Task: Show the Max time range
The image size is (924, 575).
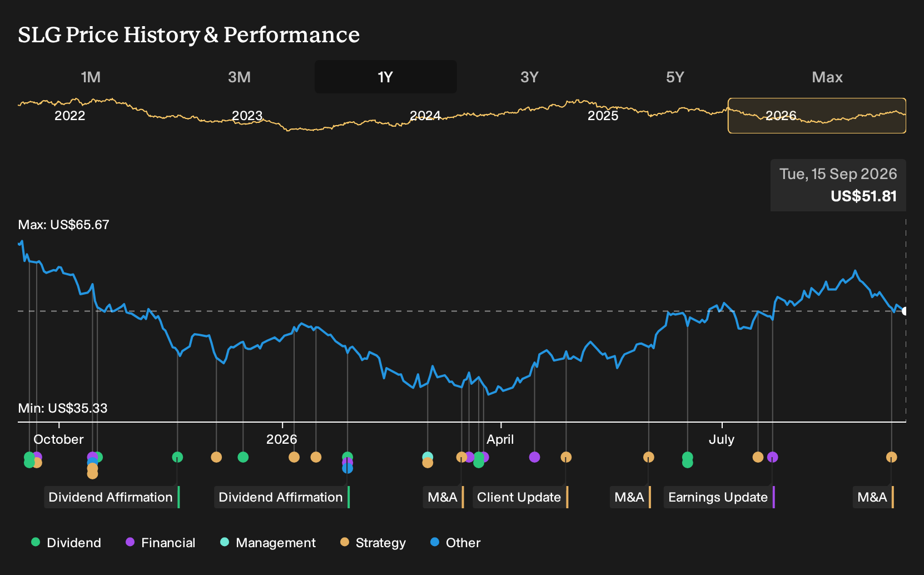Action: click(827, 77)
